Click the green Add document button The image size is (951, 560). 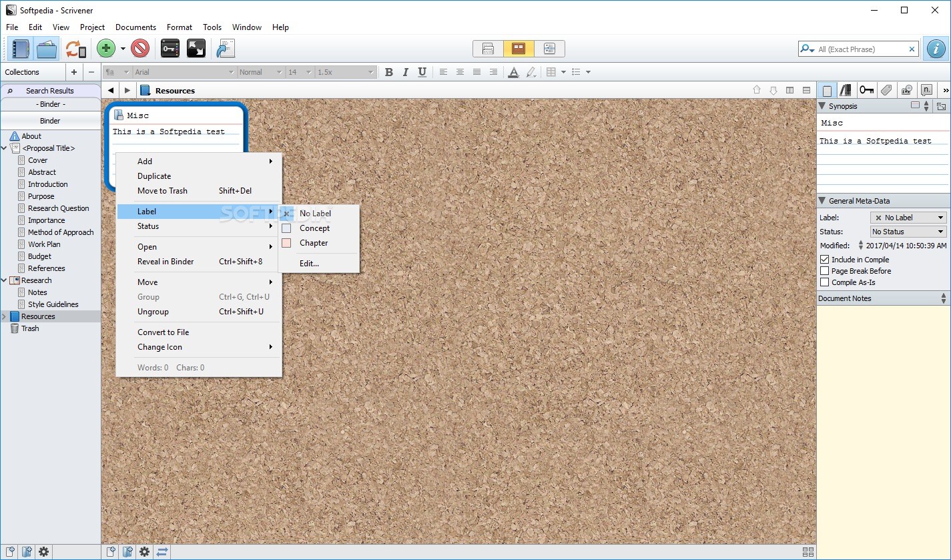(106, 49)
